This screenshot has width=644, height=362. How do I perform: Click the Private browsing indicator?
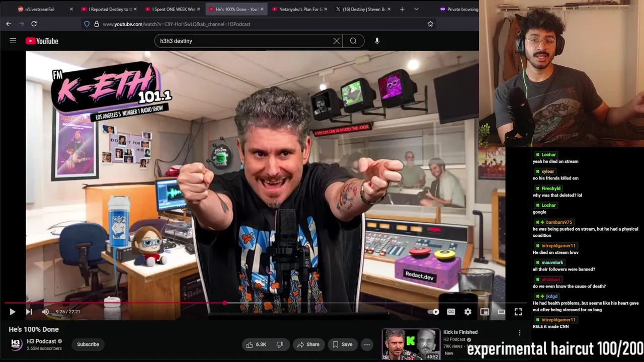coord(459,9)
